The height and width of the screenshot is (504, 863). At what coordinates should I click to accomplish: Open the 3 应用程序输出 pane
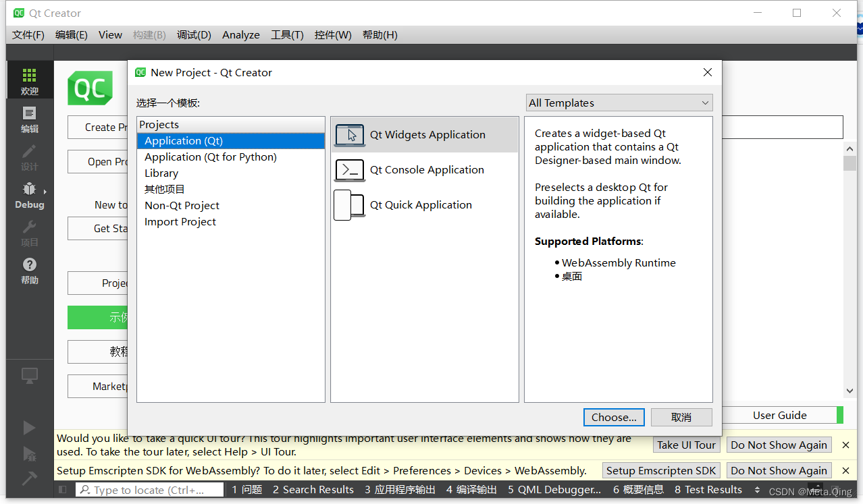click(x=400, y=490)
